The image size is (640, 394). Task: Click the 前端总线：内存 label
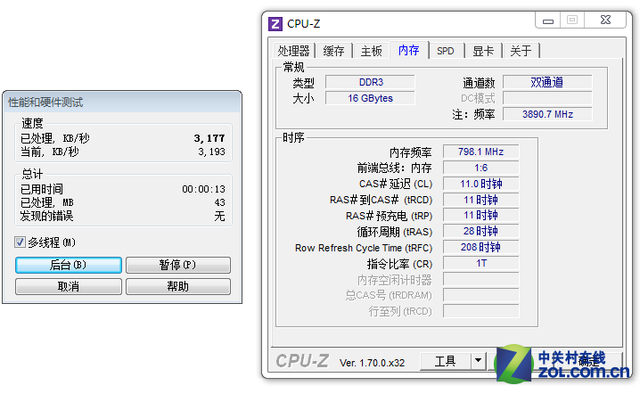point(394,168)
